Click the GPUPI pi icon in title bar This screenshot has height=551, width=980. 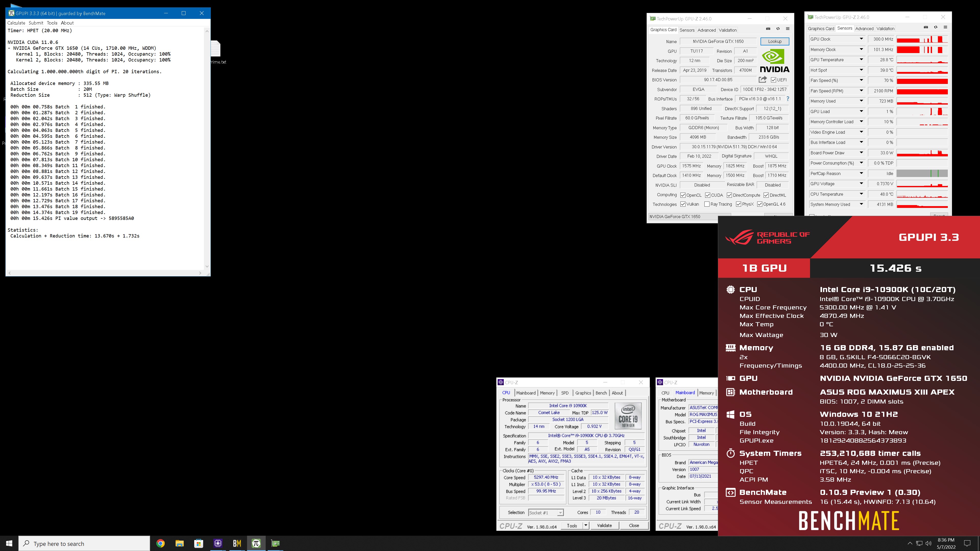coord(11,13)
